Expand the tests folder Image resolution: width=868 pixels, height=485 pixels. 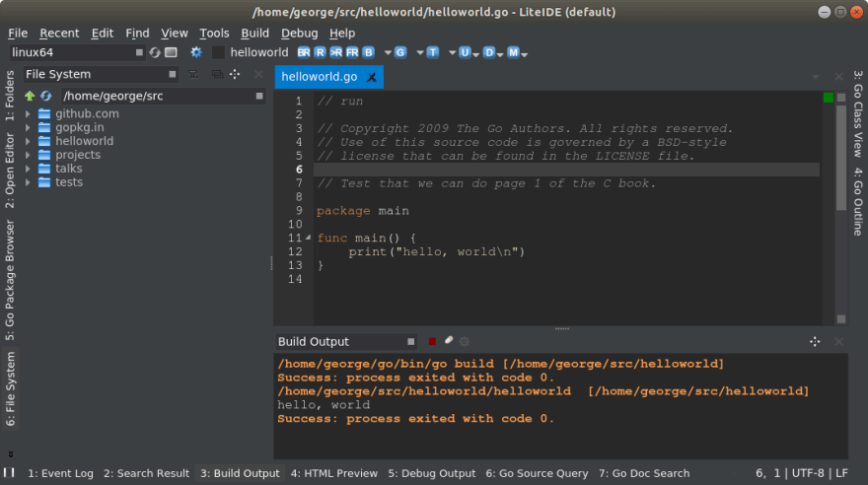point(28,182)
